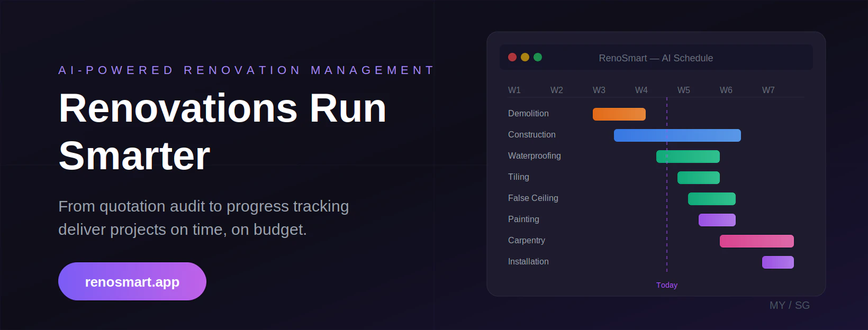Click the W7 week header
Screen dimensions: 868x330
tap(768, 90)
